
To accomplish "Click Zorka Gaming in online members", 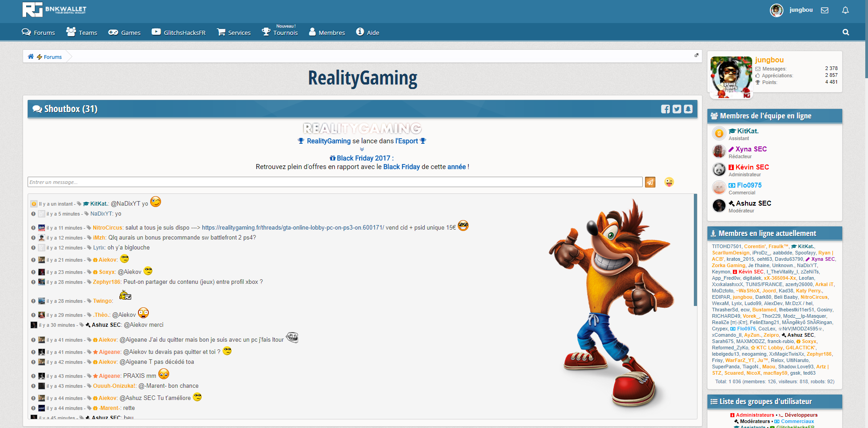I will click(728, 266).
